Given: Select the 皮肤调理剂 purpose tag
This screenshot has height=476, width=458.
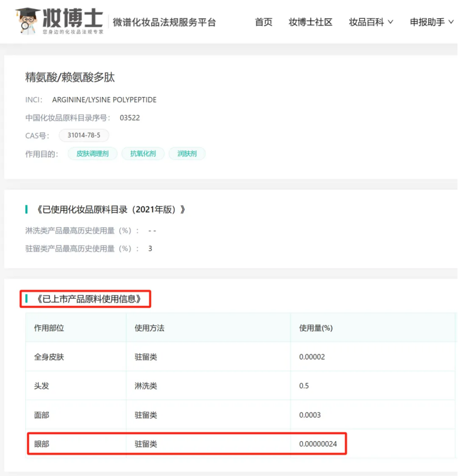Looking at the screenshot, I should (93, 154).
